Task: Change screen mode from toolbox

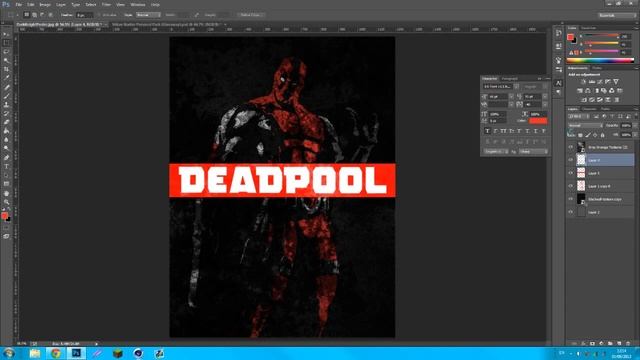Action: coord(6,236)
